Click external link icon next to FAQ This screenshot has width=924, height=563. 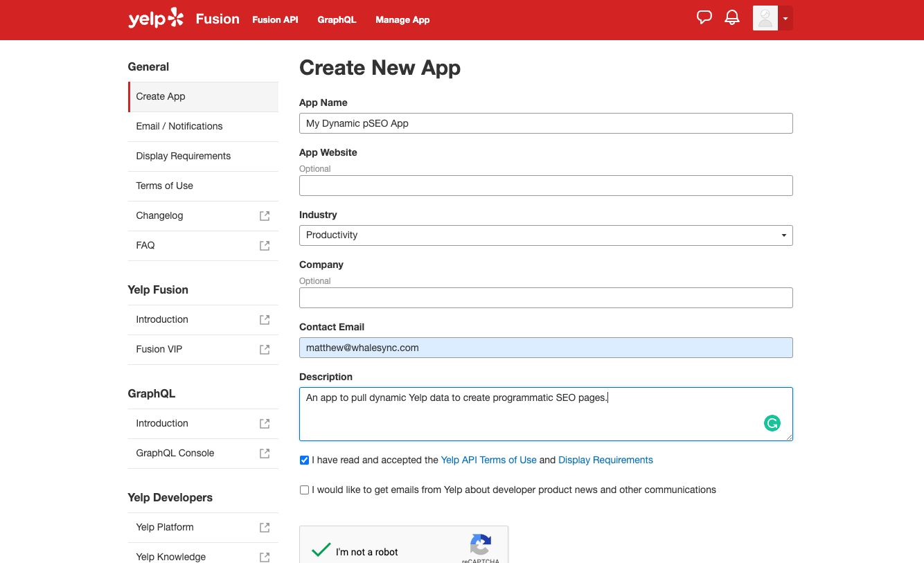pyautogui.click(x=265, y=245)
